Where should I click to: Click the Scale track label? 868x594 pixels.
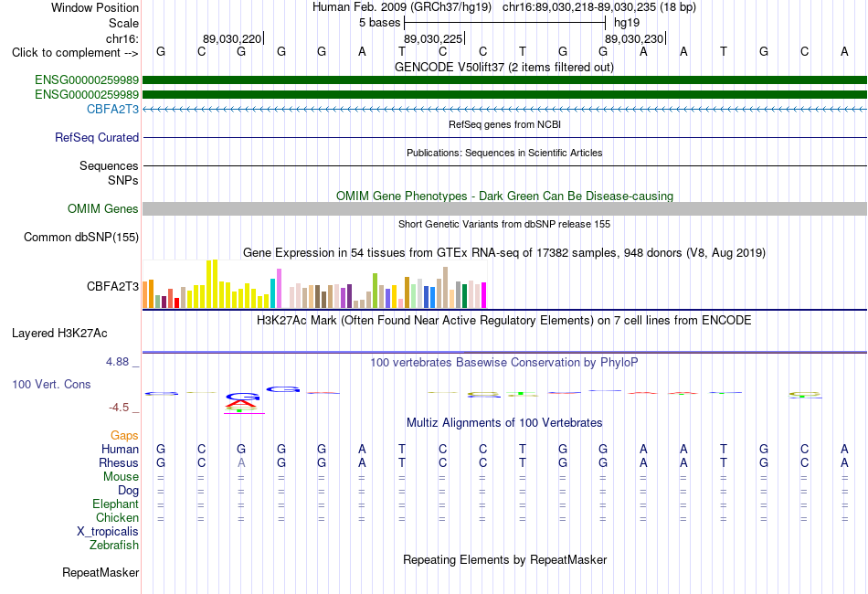[123, 23]
